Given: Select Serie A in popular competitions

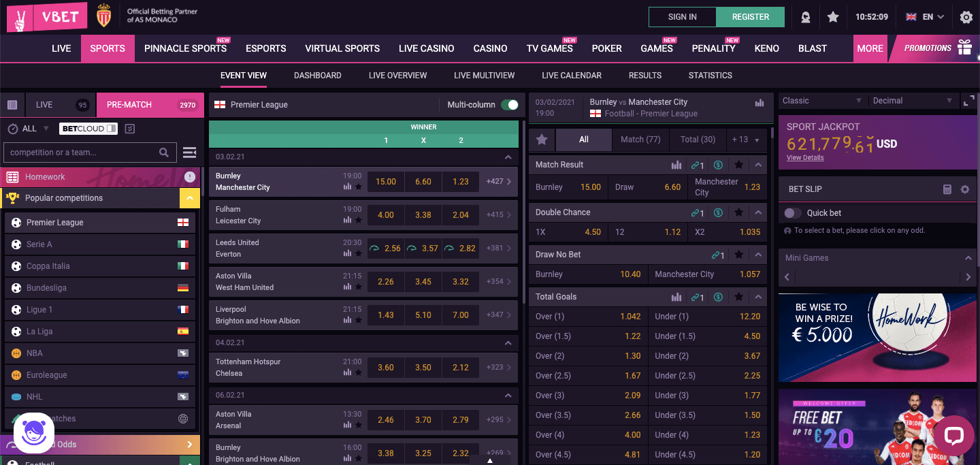Looking at the screenshot, I should [100, 244].
